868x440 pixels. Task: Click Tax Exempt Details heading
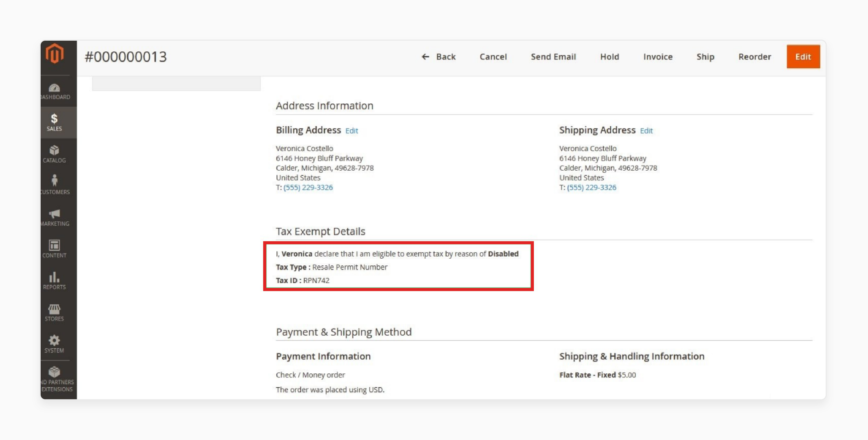pyautogui.click(x=320, y=231)
